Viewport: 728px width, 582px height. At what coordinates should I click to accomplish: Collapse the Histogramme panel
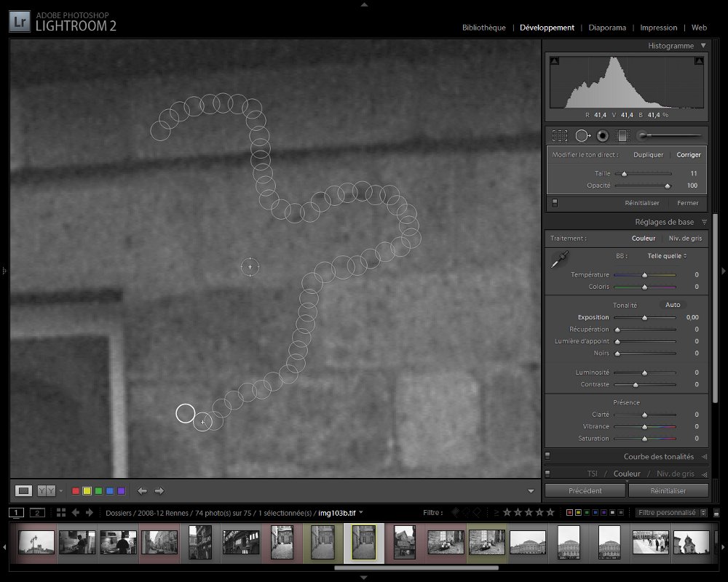(x=703, y=46)
